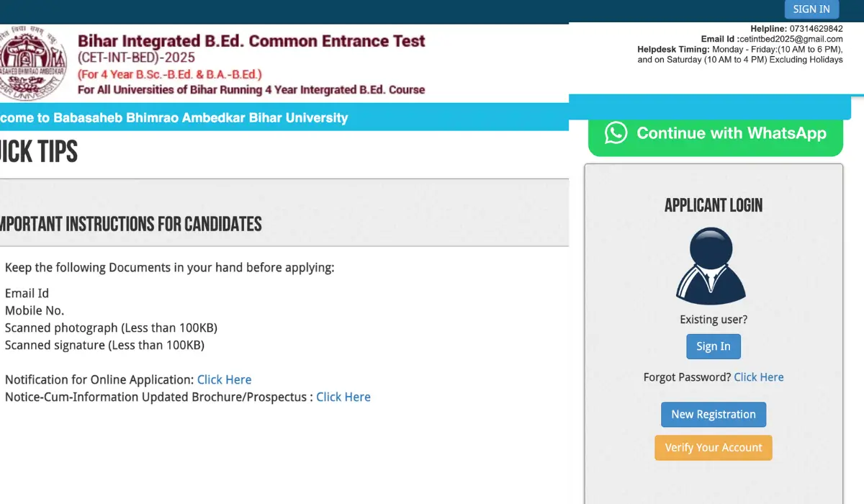
Task: Click the applicant avatar silhouette icon
Action: point(711,266)
